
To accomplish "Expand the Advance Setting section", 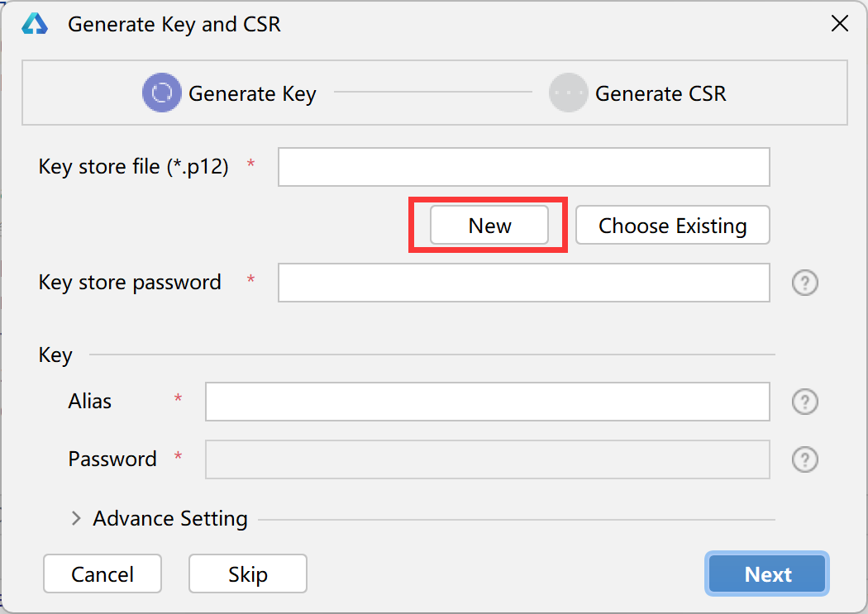I will pos(76,518).
